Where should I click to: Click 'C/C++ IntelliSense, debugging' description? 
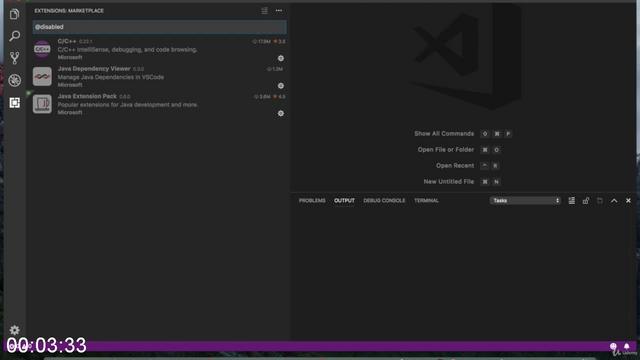(x=127, y=49)
